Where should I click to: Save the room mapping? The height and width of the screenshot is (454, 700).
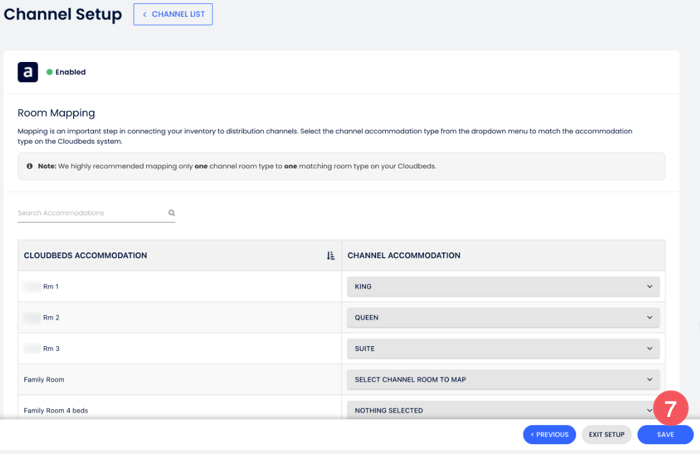[665, 435]
